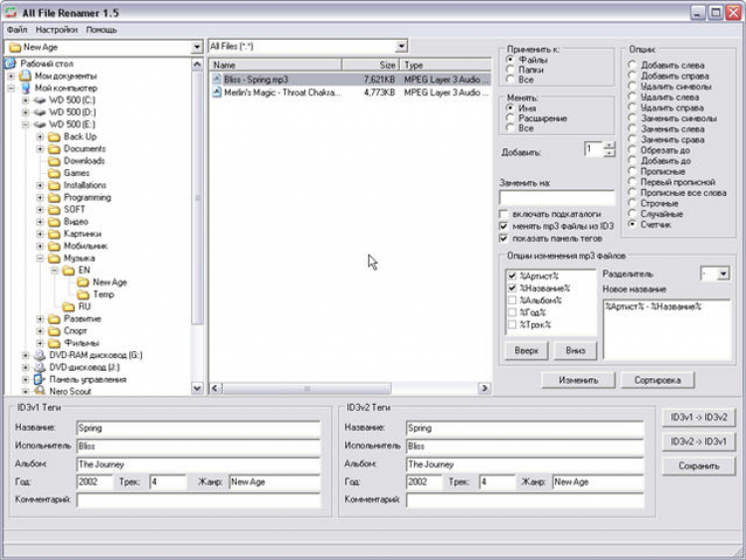
Task: Click the Merlin's Magic mp3 file icon
Action: (217, 93)
